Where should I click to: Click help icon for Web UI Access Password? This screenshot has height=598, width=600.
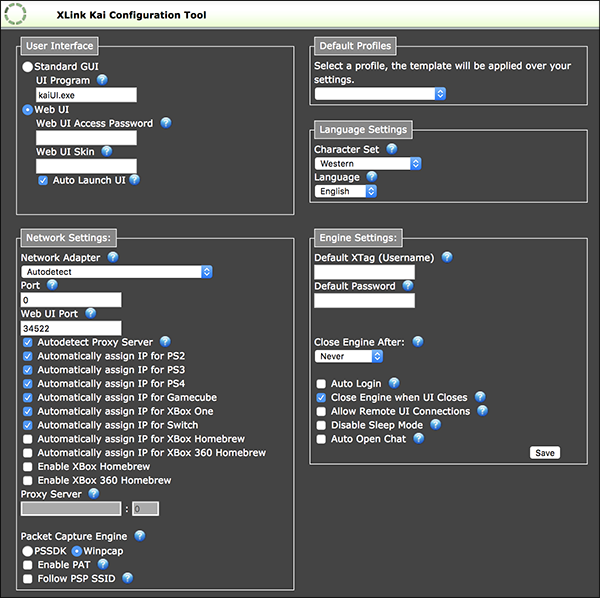[166, 123]
